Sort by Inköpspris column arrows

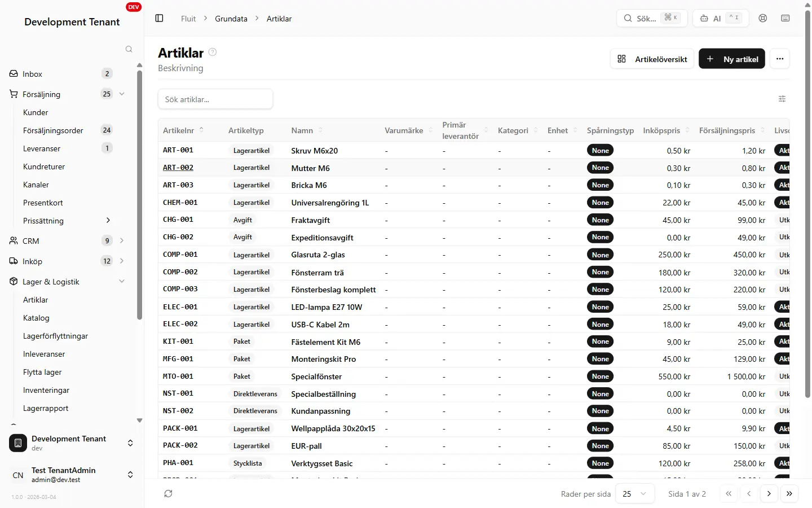(687, 130)
